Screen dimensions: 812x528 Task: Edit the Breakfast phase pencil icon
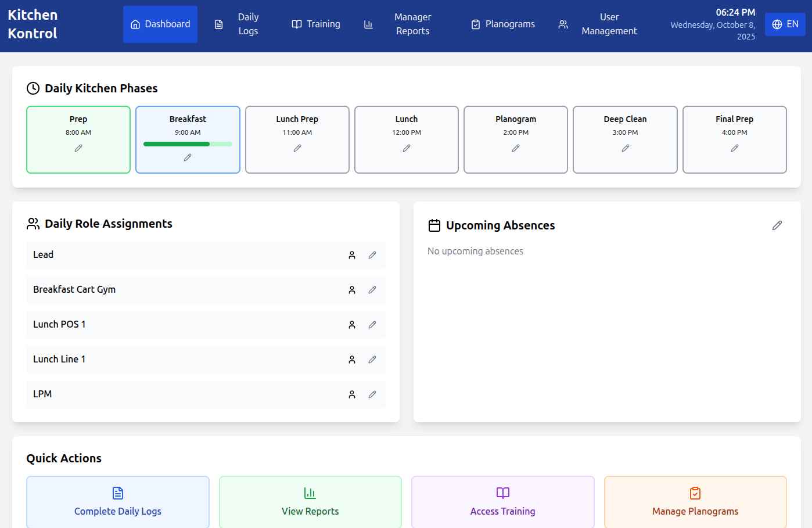(x=188, y=157)
